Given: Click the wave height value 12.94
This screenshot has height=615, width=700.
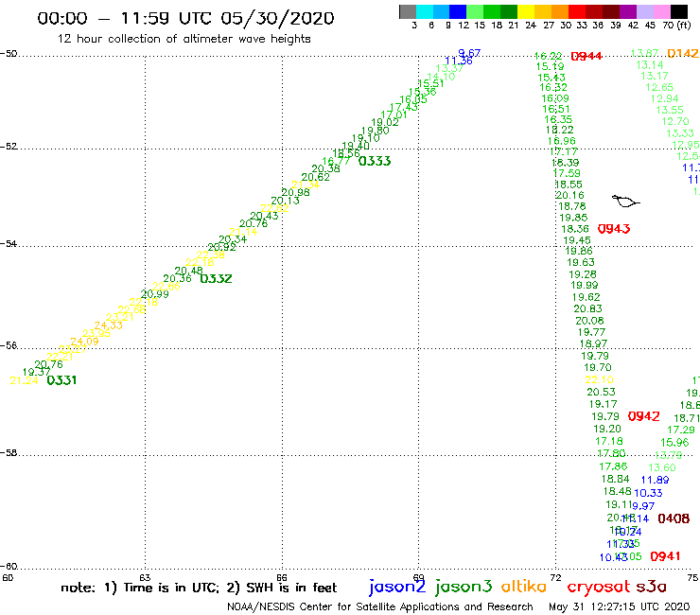Looking at the screenshot, I should 665,98.
